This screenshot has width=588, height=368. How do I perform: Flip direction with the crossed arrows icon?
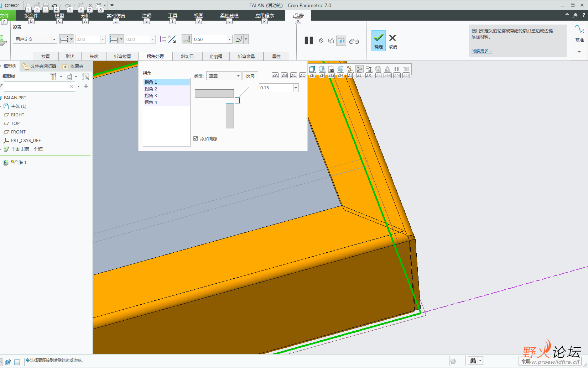[x=172, y=39]
